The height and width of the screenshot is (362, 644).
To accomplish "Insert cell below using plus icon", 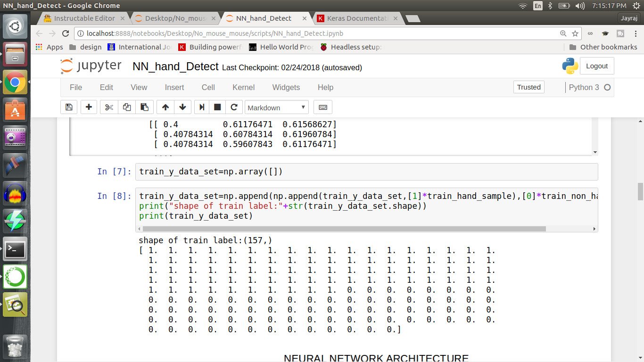I will tap(89, 107).
